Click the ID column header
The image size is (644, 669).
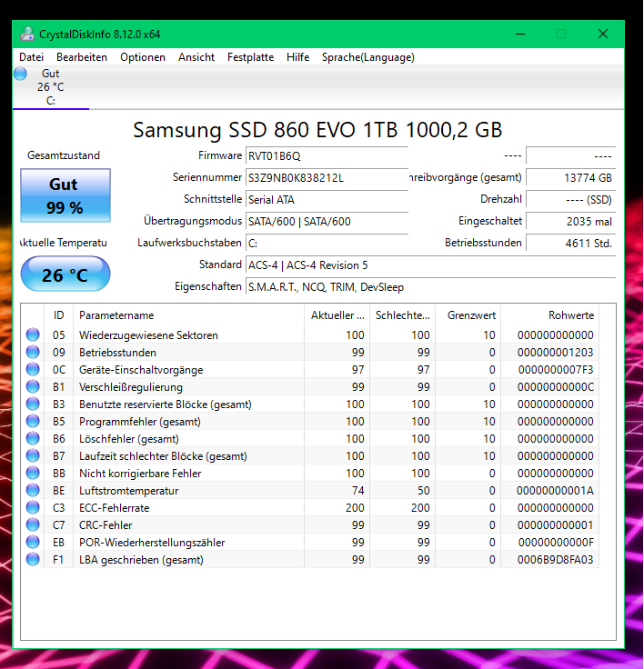pyautogui.click(x=59, y=315)
